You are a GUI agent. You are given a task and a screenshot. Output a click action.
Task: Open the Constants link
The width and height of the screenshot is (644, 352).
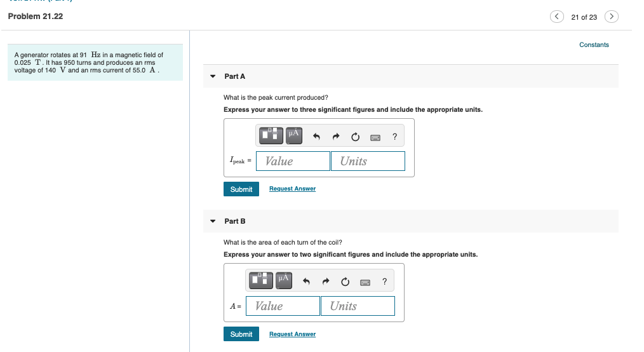(594, 44)
